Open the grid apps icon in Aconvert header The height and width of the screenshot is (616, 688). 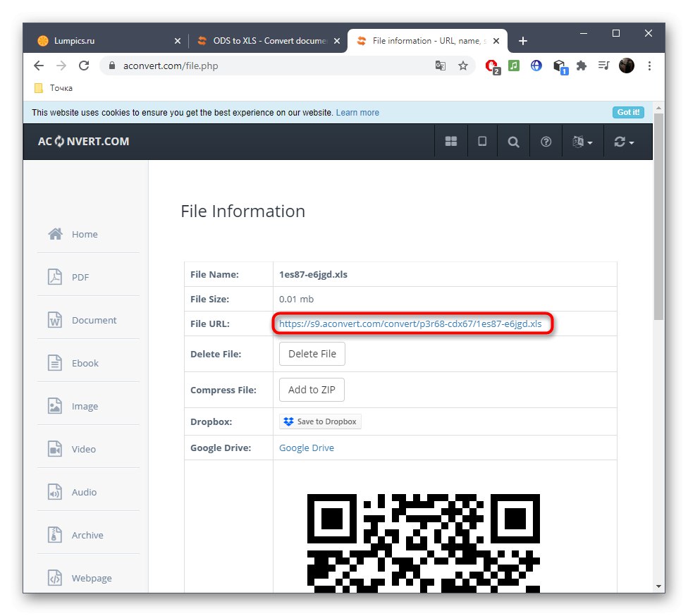(x=451, y=141)
